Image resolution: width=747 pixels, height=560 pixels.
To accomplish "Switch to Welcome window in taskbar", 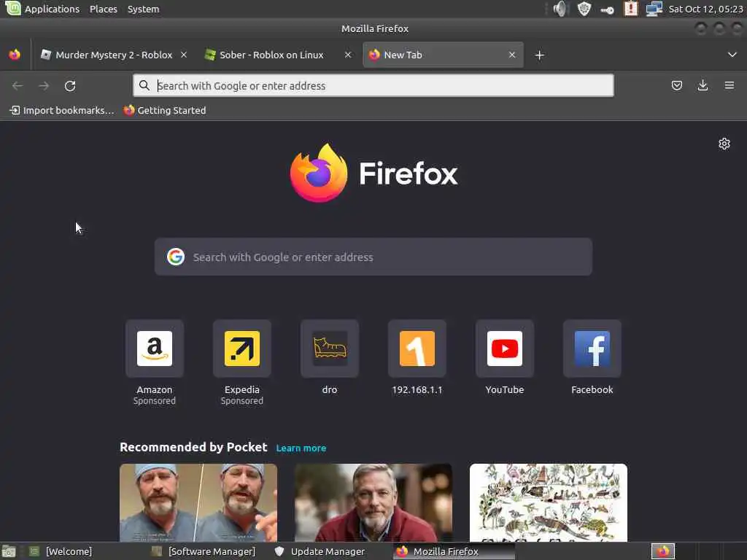I will point(61,552).
